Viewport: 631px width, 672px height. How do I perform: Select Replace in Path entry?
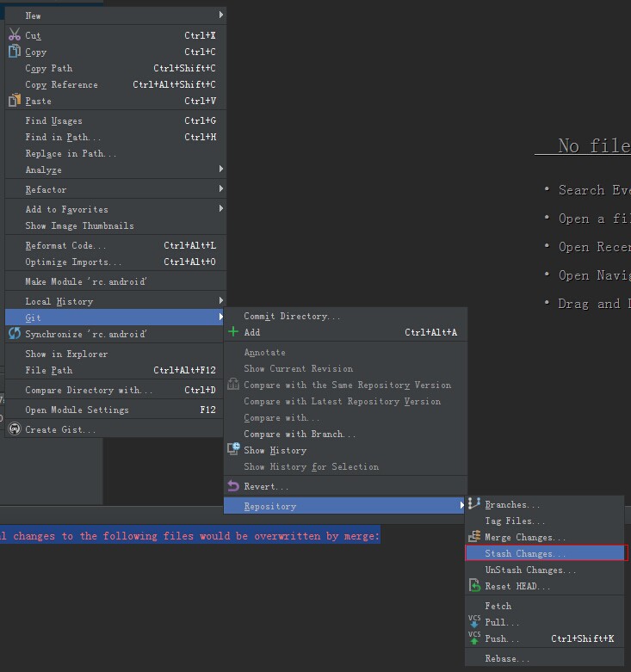tap(115, 153)
